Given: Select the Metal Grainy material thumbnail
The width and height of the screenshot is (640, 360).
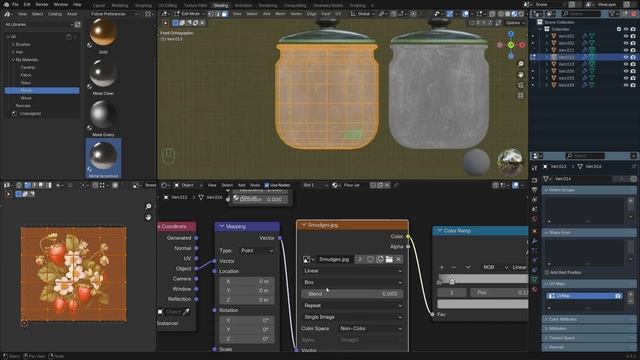Looking at the screenshot, I should coord(103,115).
